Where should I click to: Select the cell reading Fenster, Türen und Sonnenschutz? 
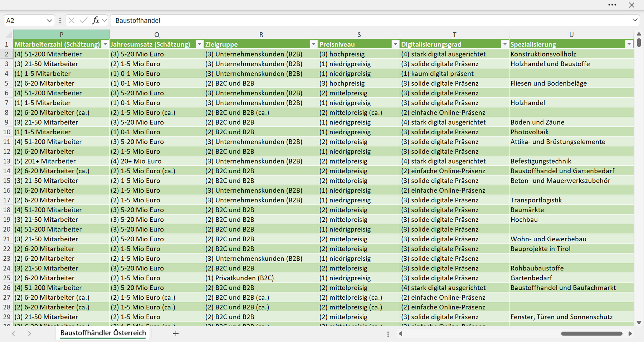click(x=571, y=317)
